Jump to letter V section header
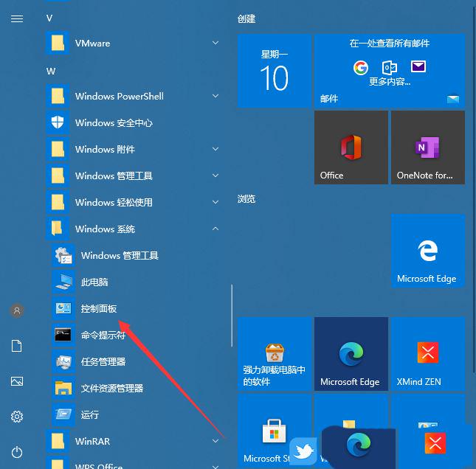 point(49,18)
